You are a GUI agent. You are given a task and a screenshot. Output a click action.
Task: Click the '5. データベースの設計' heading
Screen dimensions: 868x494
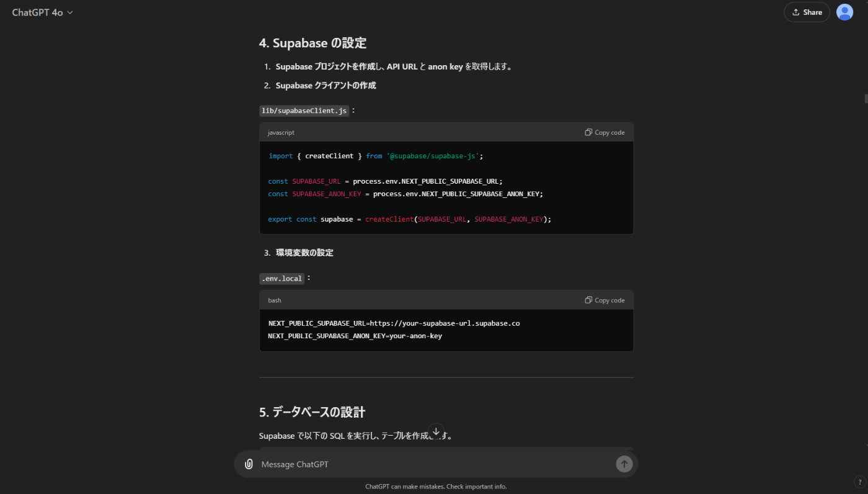coord(312,412)
